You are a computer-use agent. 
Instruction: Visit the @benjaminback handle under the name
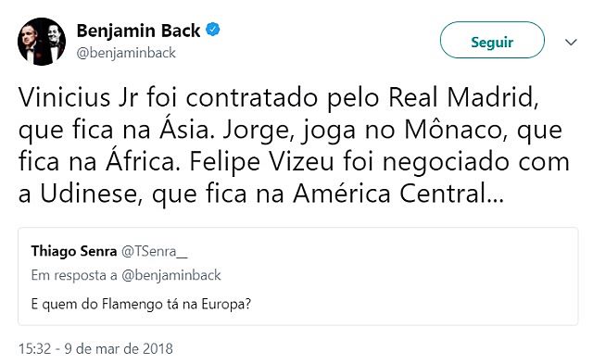(x=126, y=53)
